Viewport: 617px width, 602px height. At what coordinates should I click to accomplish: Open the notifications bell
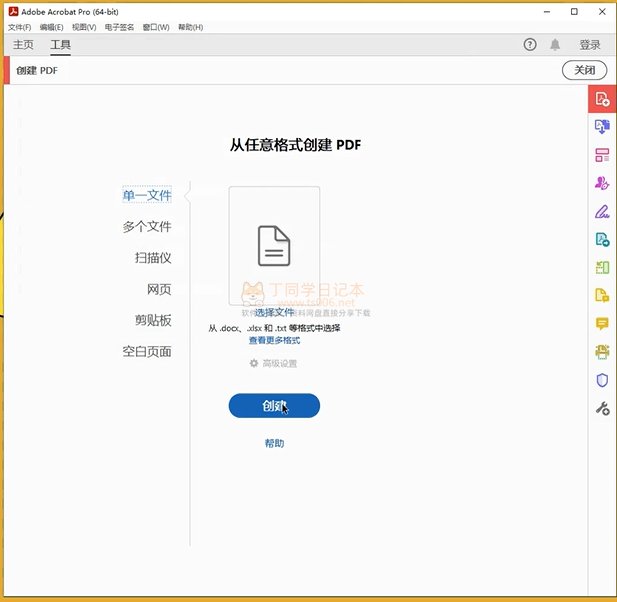(555, 44)
